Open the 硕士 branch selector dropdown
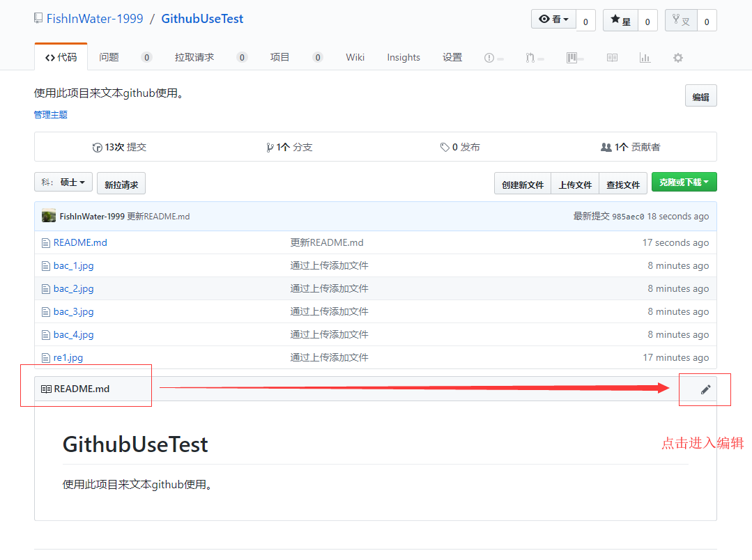 (x=63, y=182)
